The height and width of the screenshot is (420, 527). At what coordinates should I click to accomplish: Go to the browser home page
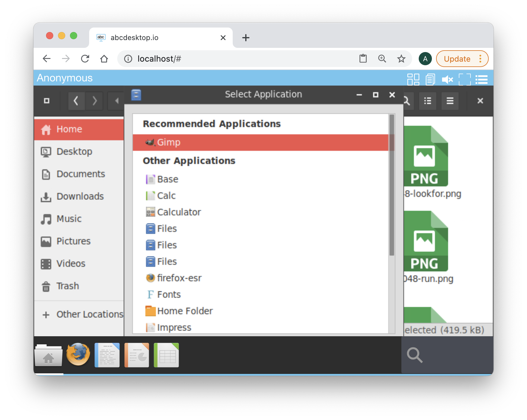(x=104, y=59)
